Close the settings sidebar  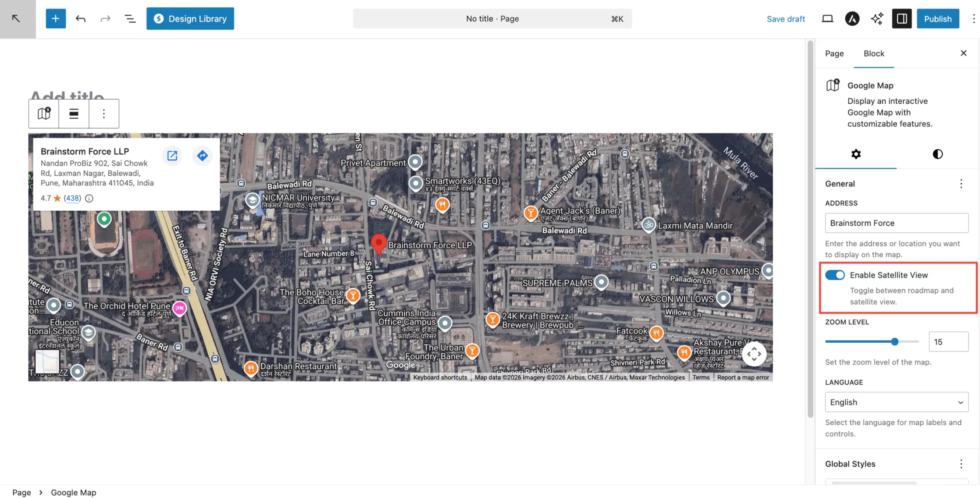[x=964, y=53]
